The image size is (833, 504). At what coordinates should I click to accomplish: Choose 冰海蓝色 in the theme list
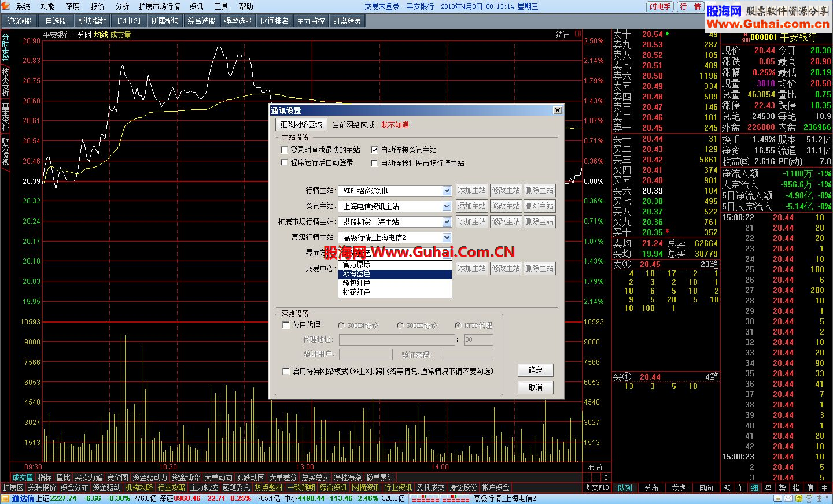coord(395,274)
